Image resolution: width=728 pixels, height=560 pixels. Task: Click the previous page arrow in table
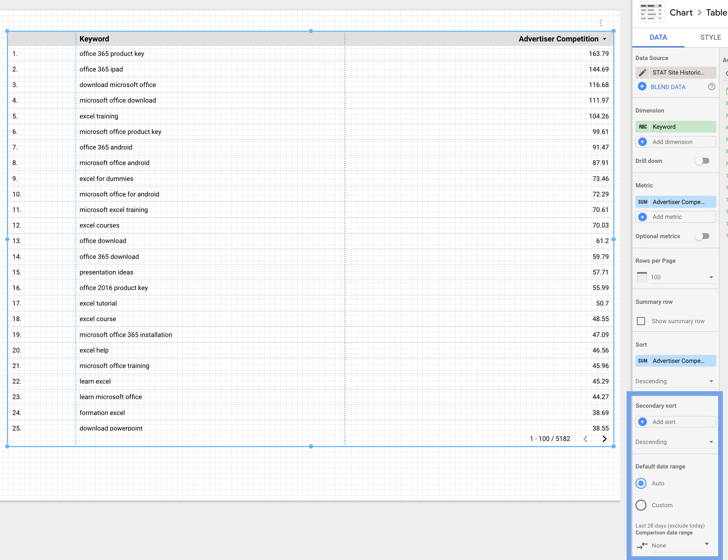click(585, 438)
